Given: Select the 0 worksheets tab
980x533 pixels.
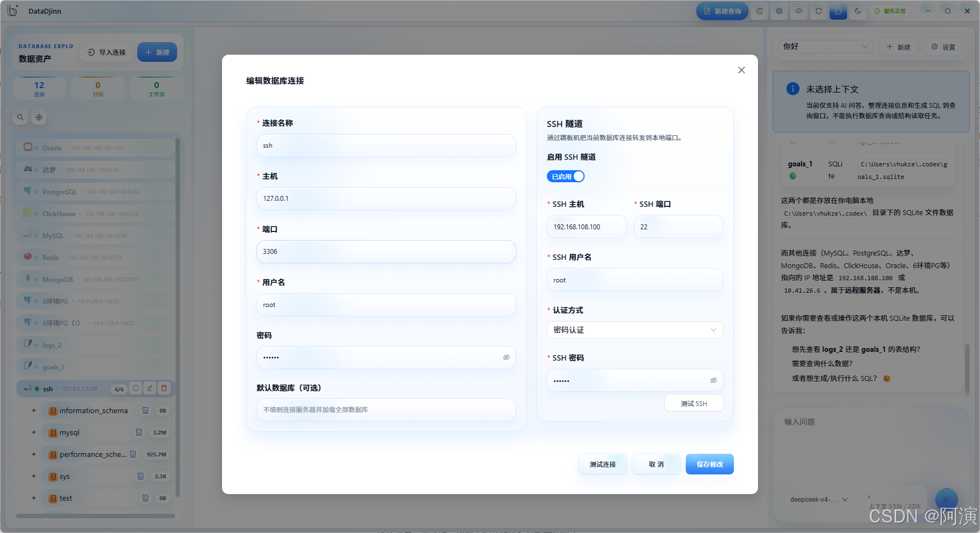Looking at the screenshot, I should [156, 89].
